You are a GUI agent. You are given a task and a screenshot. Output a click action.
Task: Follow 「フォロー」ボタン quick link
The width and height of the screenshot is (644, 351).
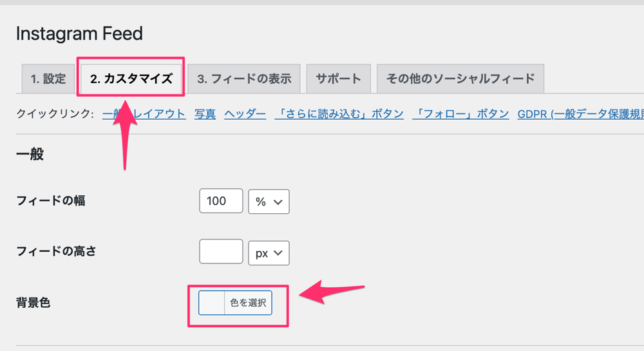pyautogui.click(x=460, y=114)
